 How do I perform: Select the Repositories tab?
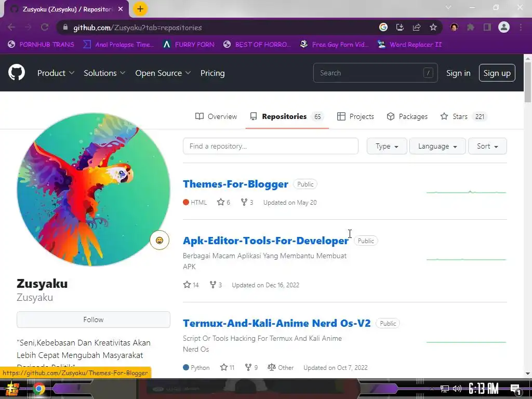point(287,116)
